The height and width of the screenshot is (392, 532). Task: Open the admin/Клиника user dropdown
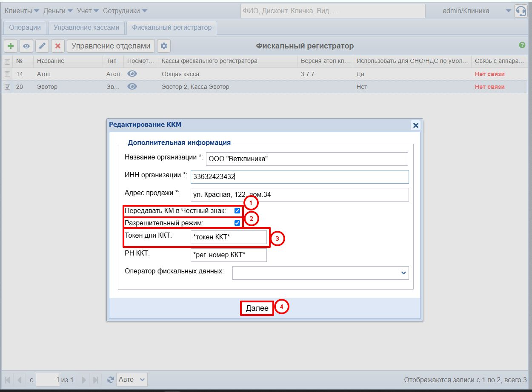[508, 11]
